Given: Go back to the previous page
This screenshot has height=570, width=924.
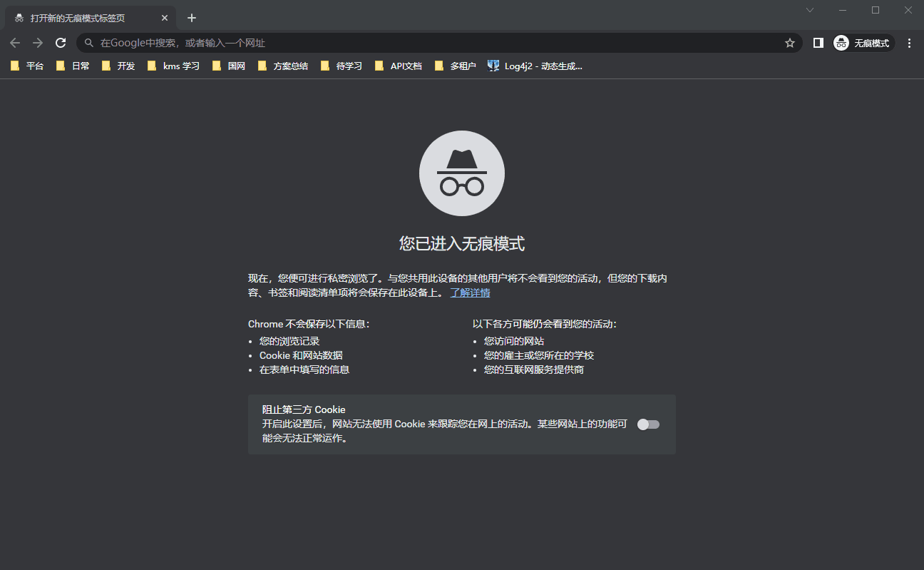Looking at the screenshot, I should tap(15, 43).
